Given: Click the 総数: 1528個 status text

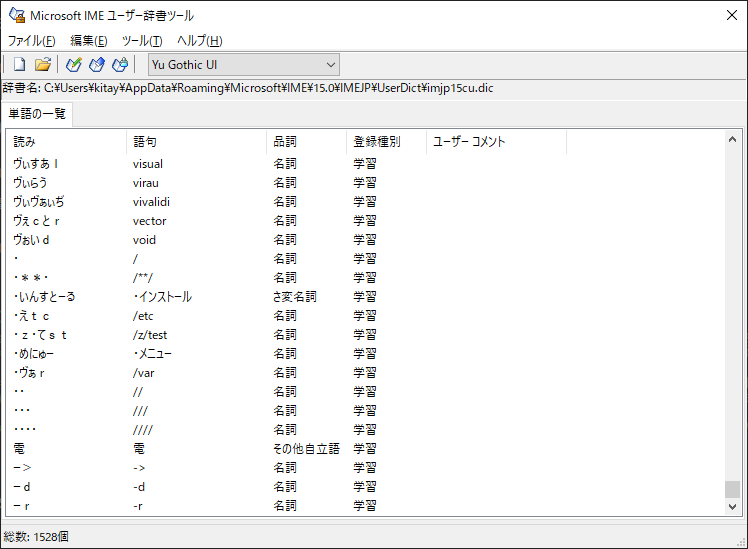Looking at the screenshot, I should pos(36,537).
